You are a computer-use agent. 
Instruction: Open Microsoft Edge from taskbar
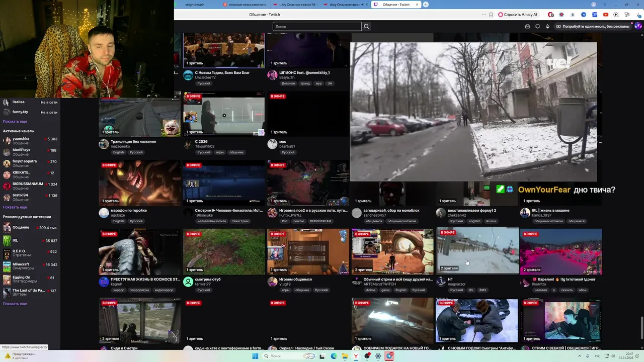click(x=334, y=356)
